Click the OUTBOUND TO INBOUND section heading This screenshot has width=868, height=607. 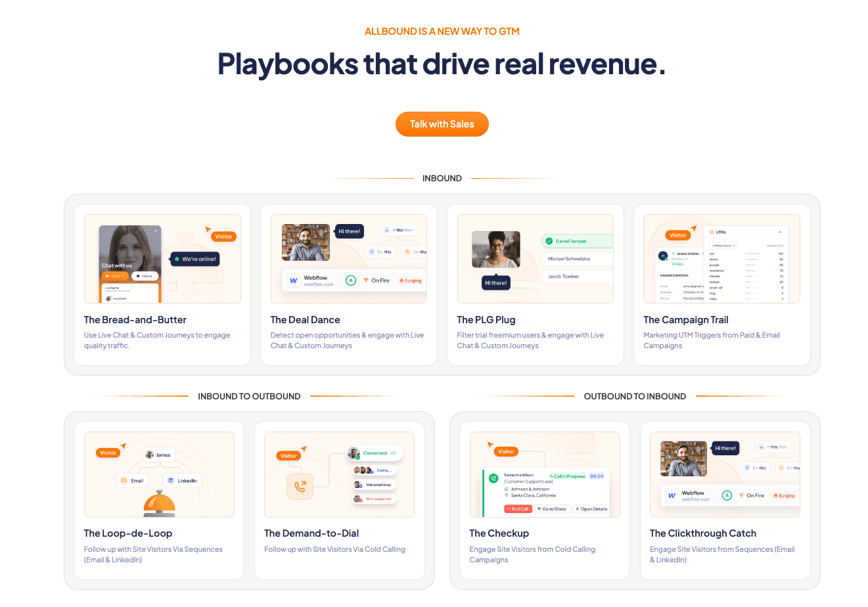point(635,396)
